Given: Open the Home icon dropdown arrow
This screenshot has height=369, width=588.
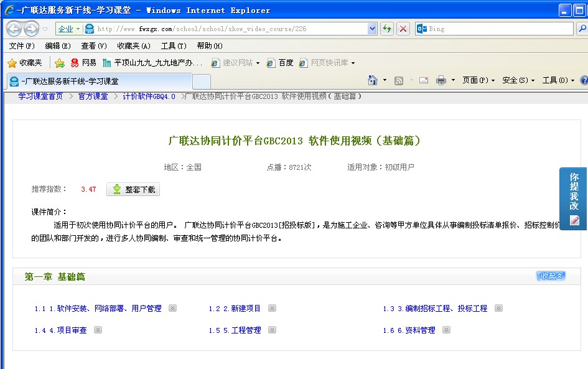Looking at the screenshot, I should (x=385, y=80).
